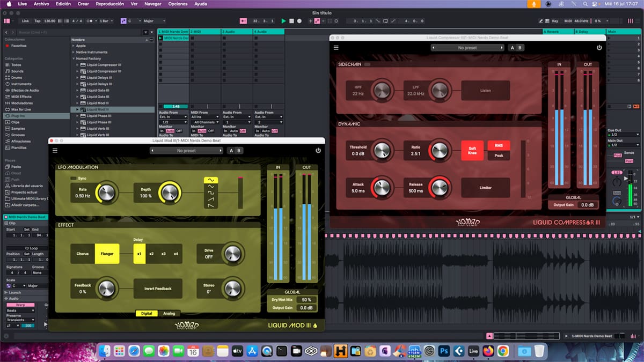Click the Drive knob in Liquid Mod III
This screenshot has height=362, width=644.
(x=233, y=254)
